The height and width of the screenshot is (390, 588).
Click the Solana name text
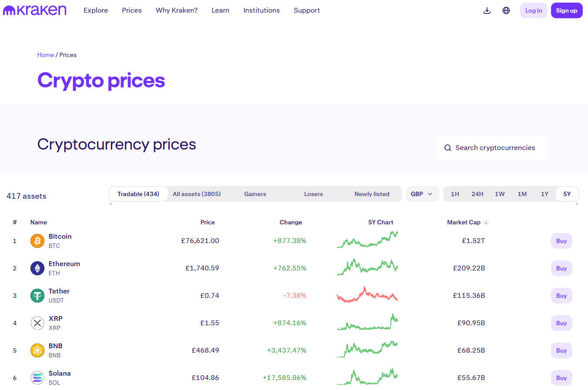click(x=60, y=373)
